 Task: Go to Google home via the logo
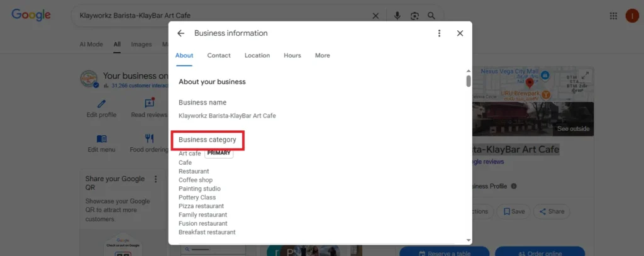pyautogui.click(x=31, y=15)
